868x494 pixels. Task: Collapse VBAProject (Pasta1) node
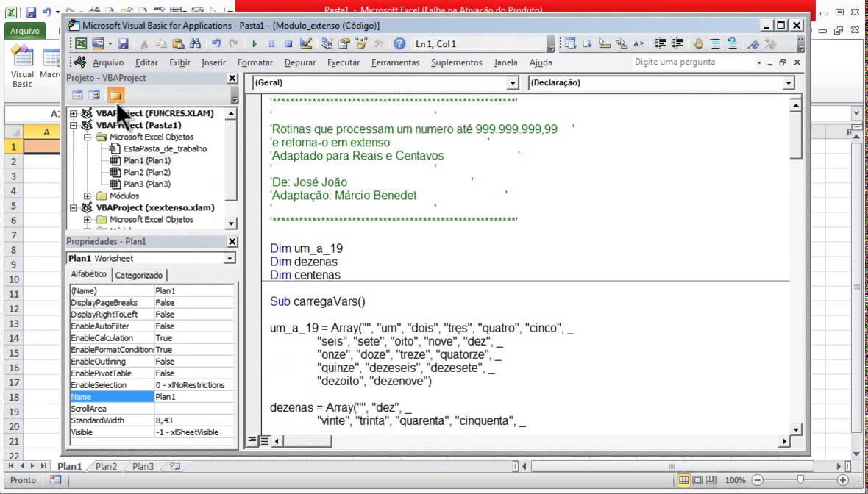(73, 125)
